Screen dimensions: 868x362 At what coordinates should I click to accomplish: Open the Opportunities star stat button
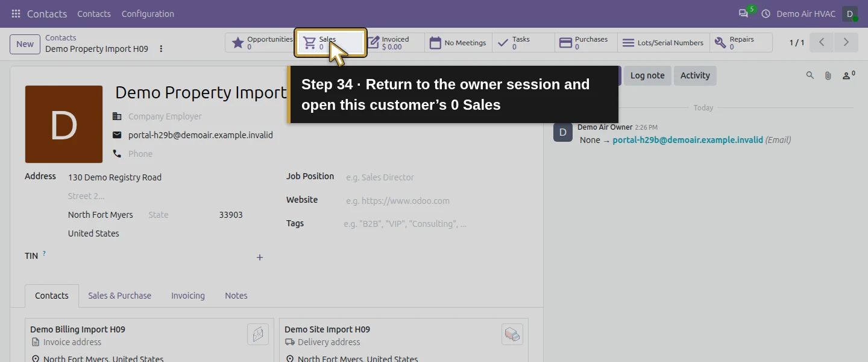point(262,43)
